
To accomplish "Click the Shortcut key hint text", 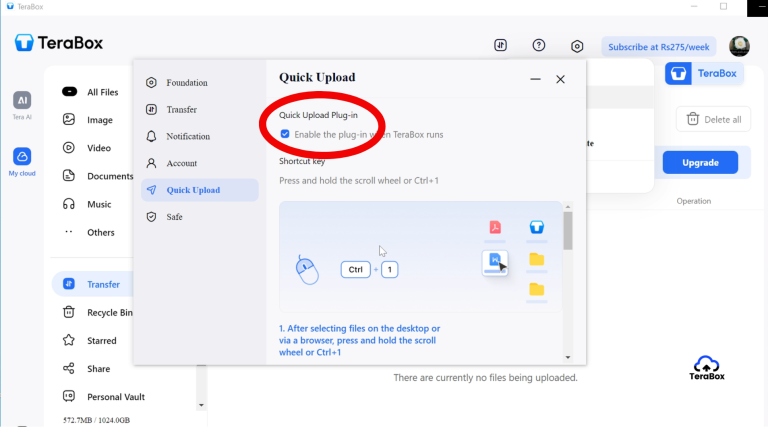I will pos(359,181).
